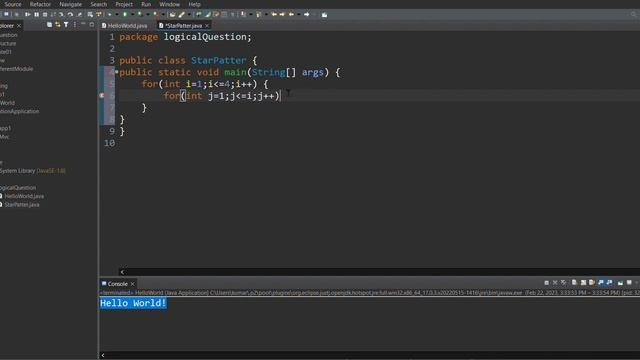This screenshot has height=360, width=640.
Task: Run the program with green Run icon
Action: (125, 14)
